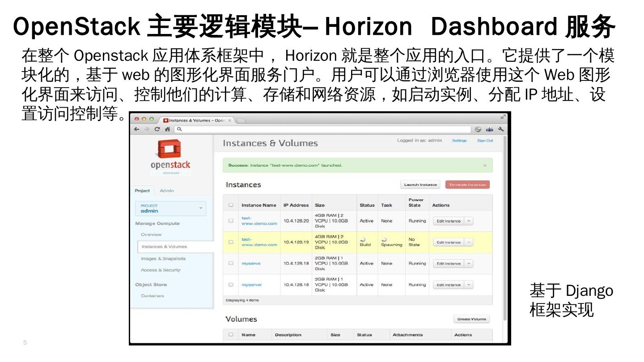Check the instance row with IP 10.4.128.19
Image resolution: width=644 pixels, height=362 pixels.
coord(231,242)
